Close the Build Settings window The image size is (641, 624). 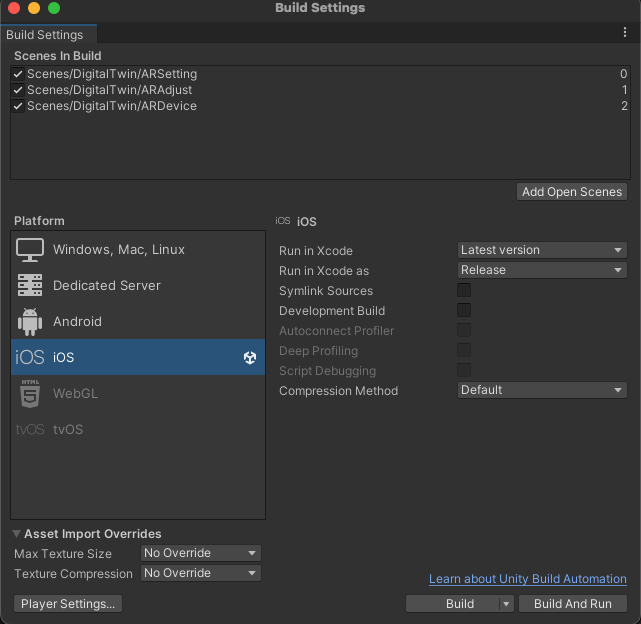pos(13,8)
